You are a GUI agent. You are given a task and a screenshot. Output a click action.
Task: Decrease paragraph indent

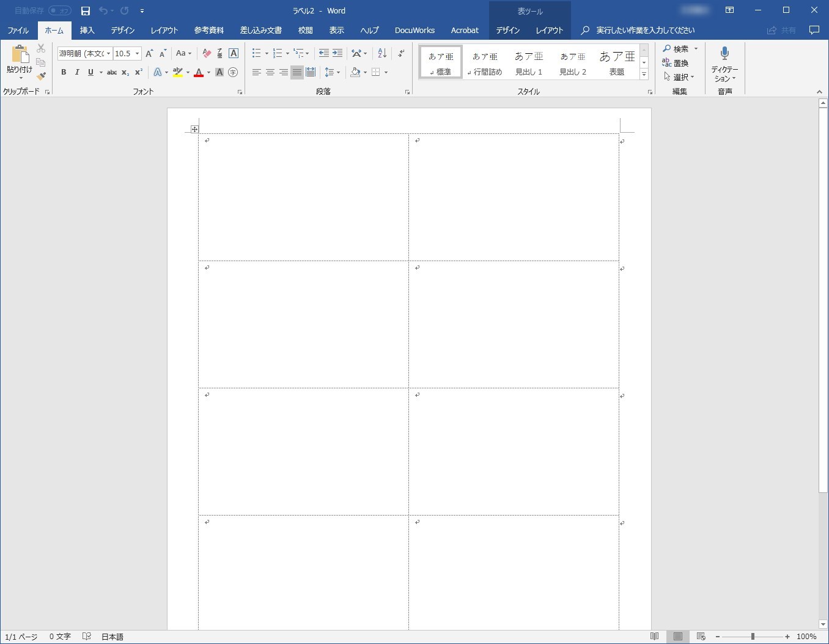324,53
